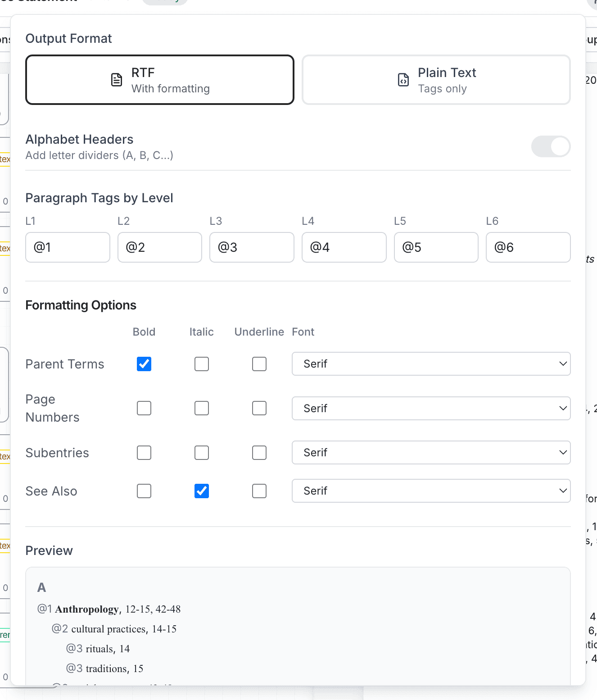Disable Italic for See Also
The image size is (597, 700).
click(x=202, y=491)
